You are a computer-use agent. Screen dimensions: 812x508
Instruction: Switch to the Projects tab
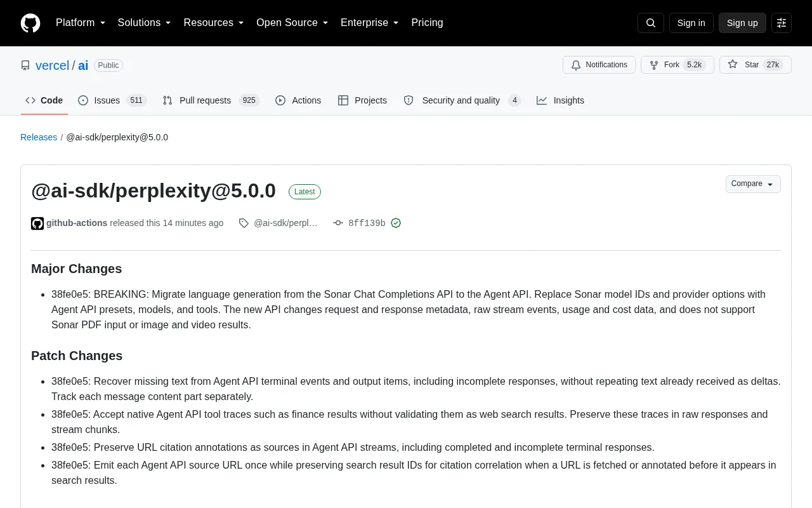(362, 100)
